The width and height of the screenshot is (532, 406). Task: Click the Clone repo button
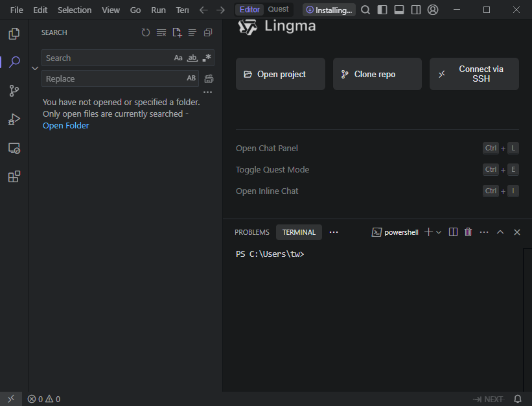point(377,74)
